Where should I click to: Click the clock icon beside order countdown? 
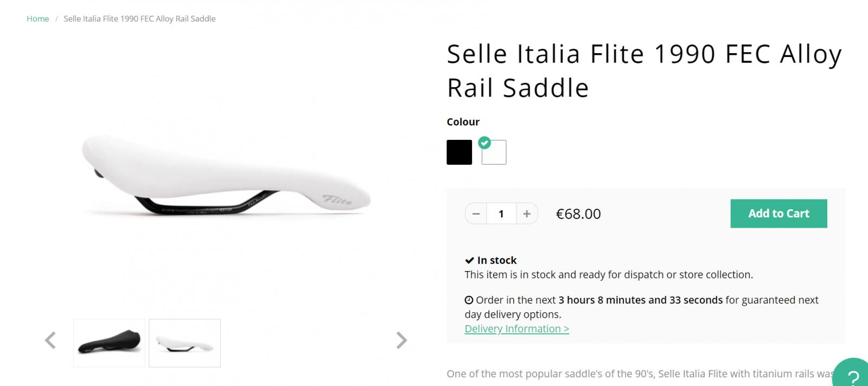[x=469, y=300]
